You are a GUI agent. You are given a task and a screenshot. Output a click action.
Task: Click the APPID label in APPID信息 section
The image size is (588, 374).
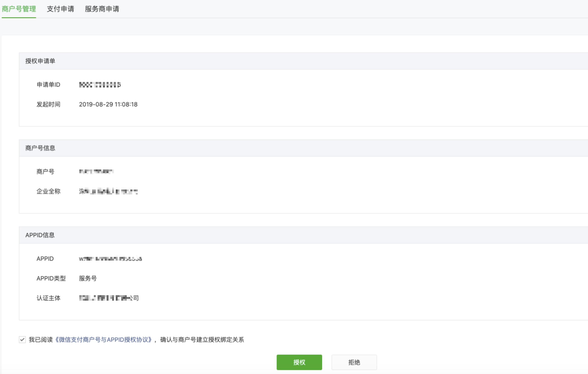point(45,259)
